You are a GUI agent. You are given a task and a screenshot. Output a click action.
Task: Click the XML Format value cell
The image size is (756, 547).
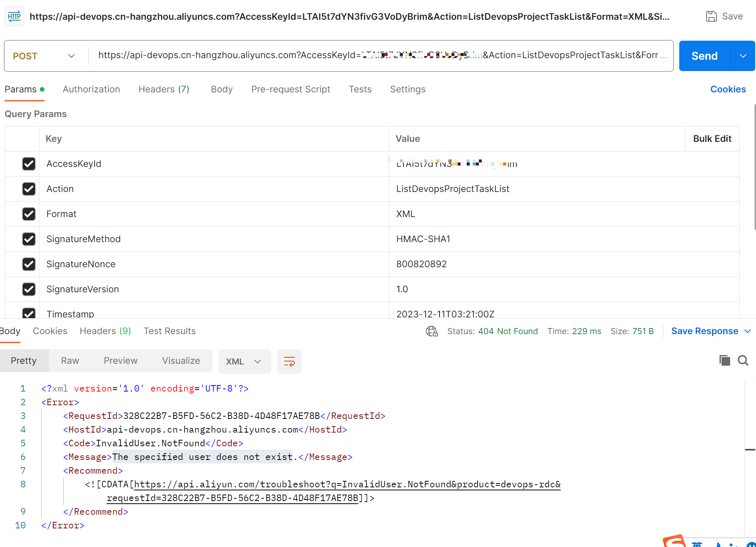[x=564, y=214]
